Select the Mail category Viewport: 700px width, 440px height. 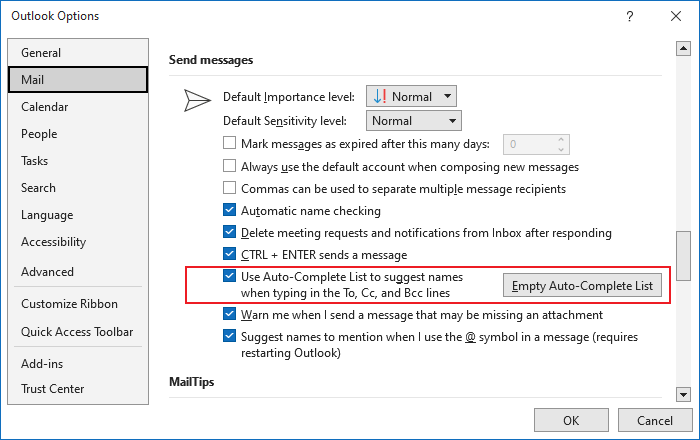click(x=78, y=80)
